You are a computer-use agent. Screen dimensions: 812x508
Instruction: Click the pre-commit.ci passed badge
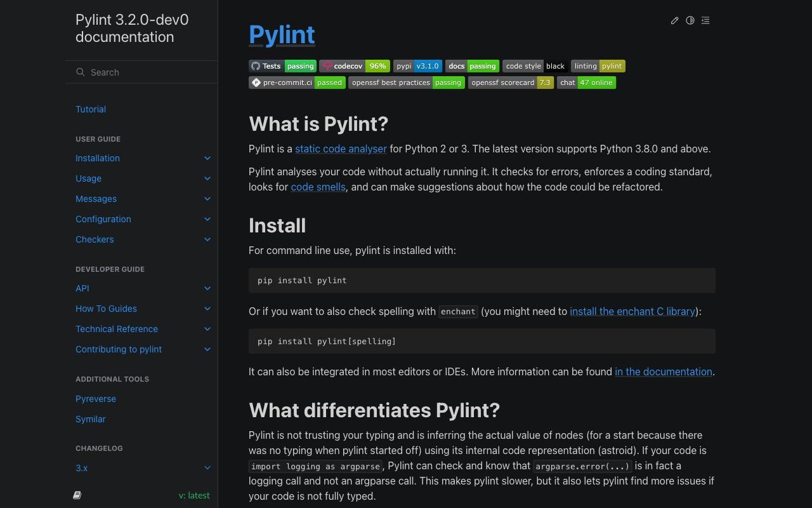click(x=297, y=83)
